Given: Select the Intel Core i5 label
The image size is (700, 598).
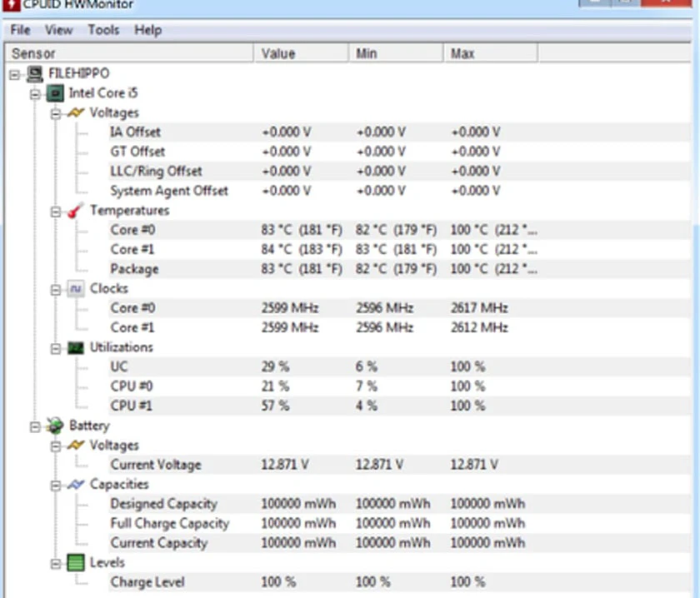Looking at the screenshot, I should 103,92.
